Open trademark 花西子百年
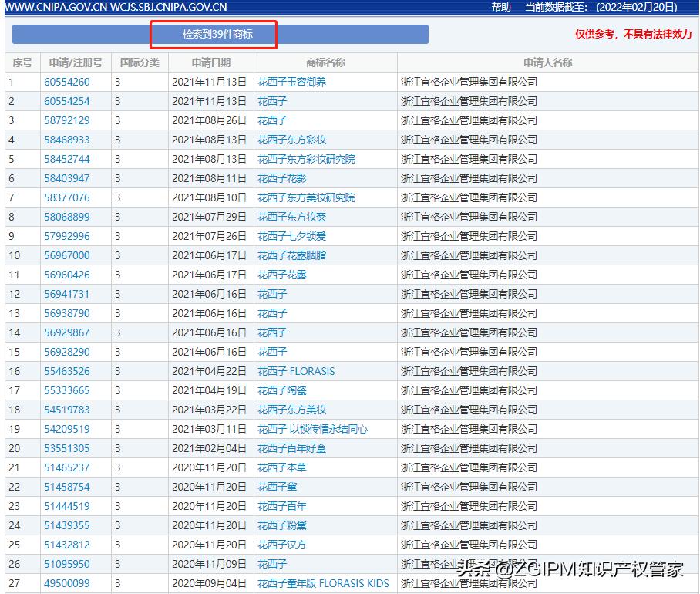The image size is (700, 594). (282, 506)
